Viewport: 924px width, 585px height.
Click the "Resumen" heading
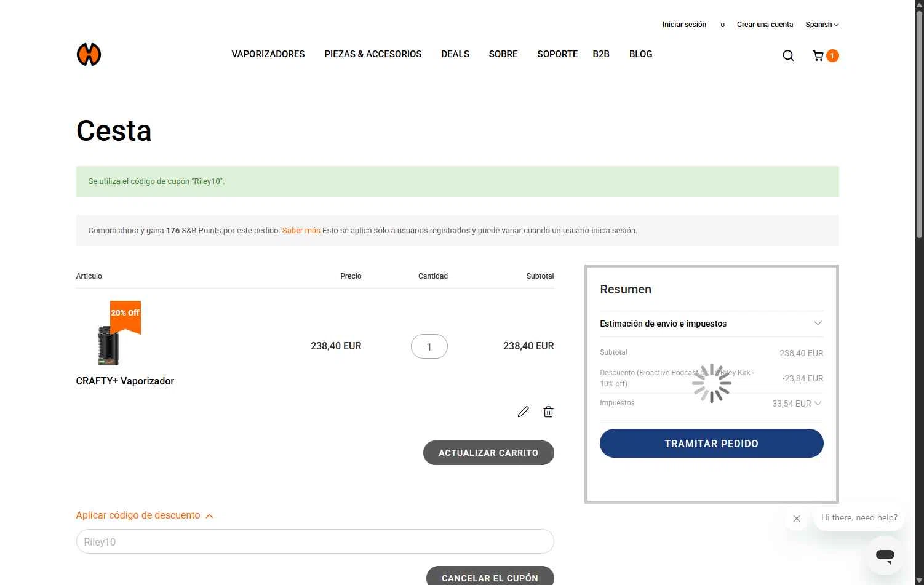626,290
